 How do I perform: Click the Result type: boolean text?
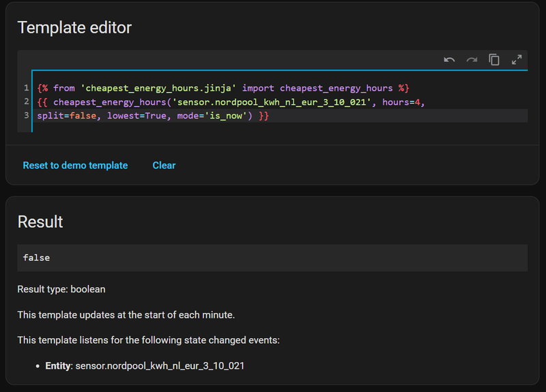click(61, 289)
